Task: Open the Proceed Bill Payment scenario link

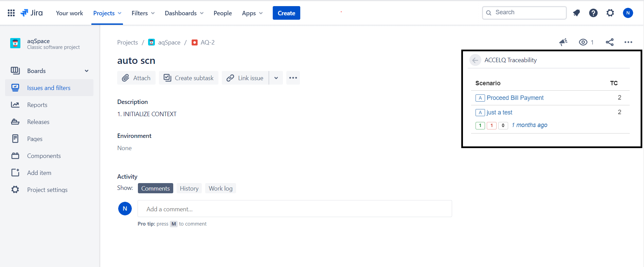Action: [x=515, y=98]
